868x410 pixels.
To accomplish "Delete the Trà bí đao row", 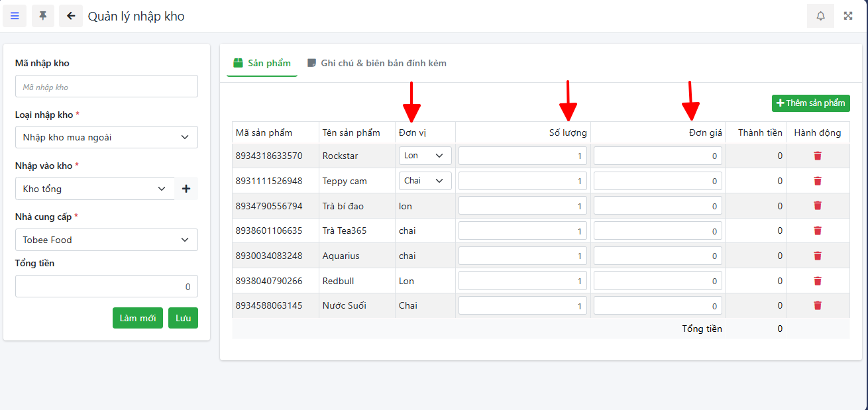I will click(x=818, y=206).
